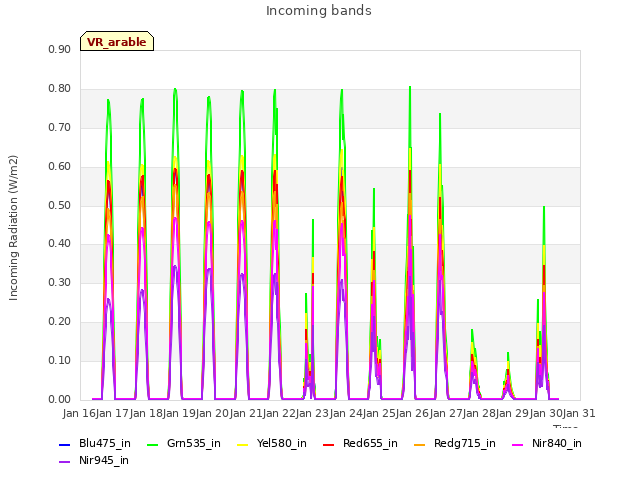Click the Incoming bands chart title
The height and width of the screenshot is (480, 640).
click(319, 11)
